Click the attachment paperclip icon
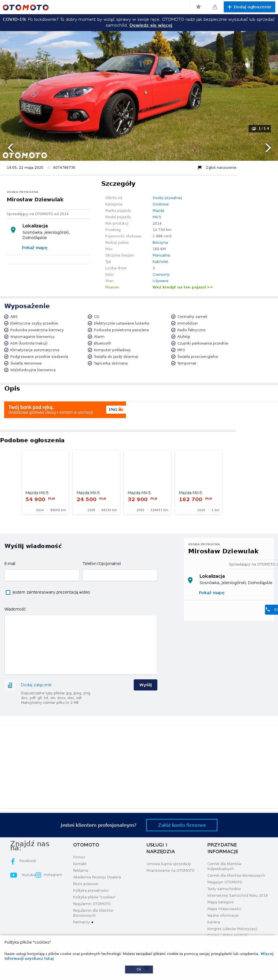The height and width of the screenshot is (980, 278). point(10,685)
